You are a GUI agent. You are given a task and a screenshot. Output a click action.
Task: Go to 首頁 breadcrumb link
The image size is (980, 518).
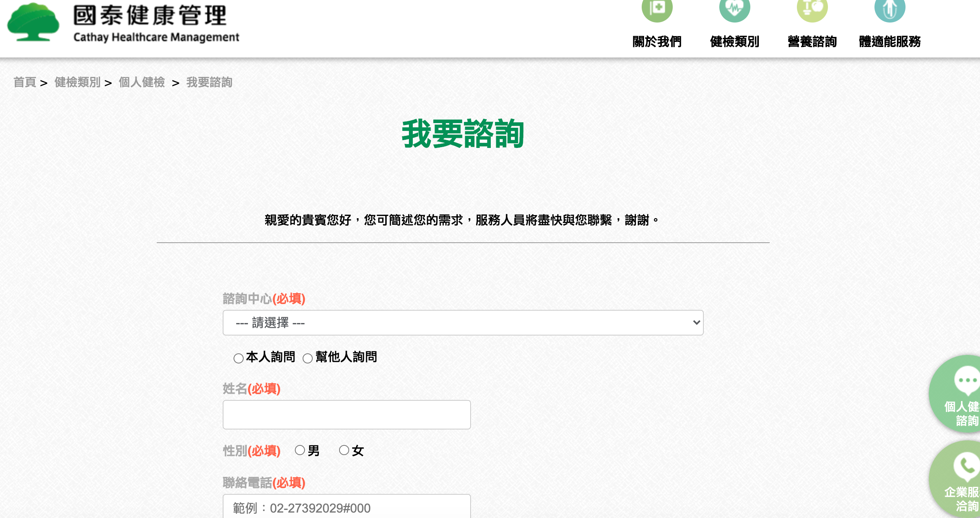25,82
